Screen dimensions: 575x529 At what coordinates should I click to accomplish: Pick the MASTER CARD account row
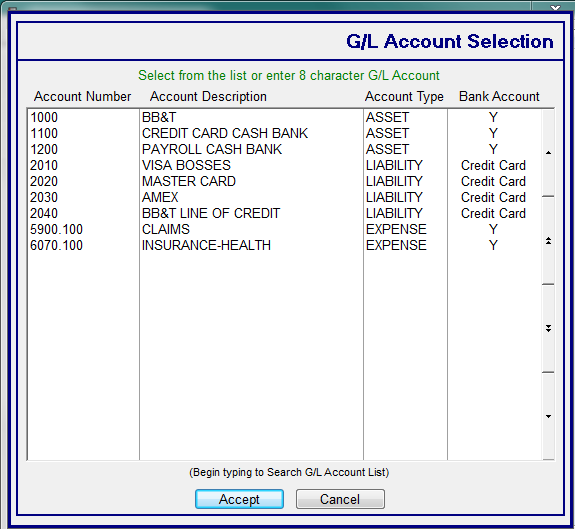(285, 181)
